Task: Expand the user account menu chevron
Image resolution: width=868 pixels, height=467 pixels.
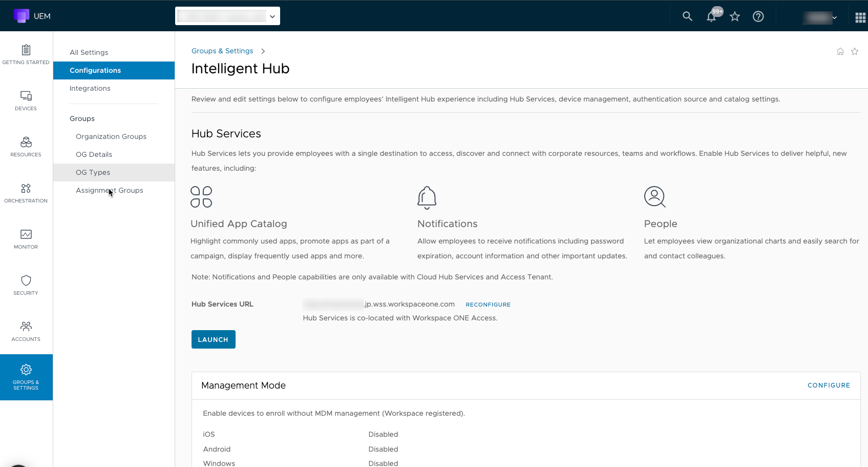Action: [835, 17]
